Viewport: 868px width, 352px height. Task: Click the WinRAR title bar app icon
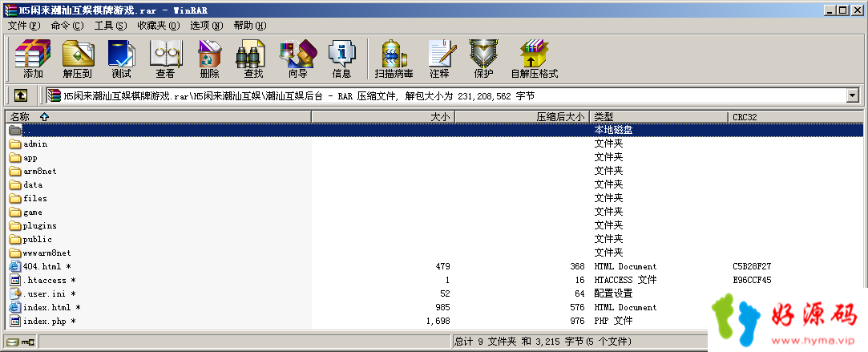click(10, 10)
